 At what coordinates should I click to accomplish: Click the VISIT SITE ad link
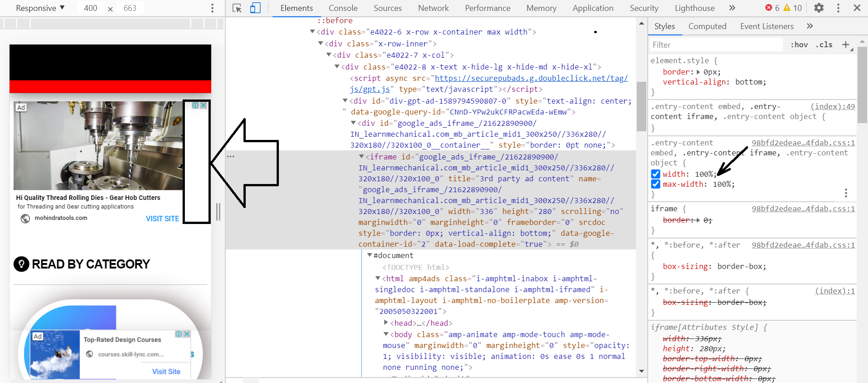click(x=162, y=219)
